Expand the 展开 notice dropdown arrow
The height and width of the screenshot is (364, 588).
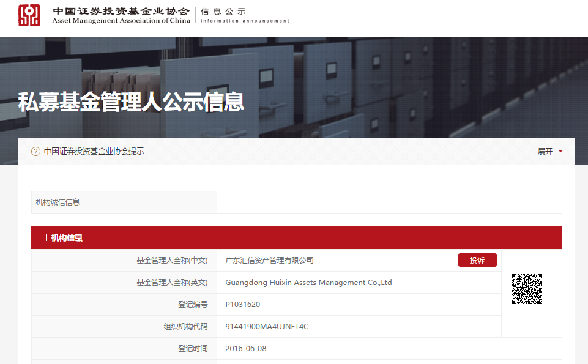point(560,152)
